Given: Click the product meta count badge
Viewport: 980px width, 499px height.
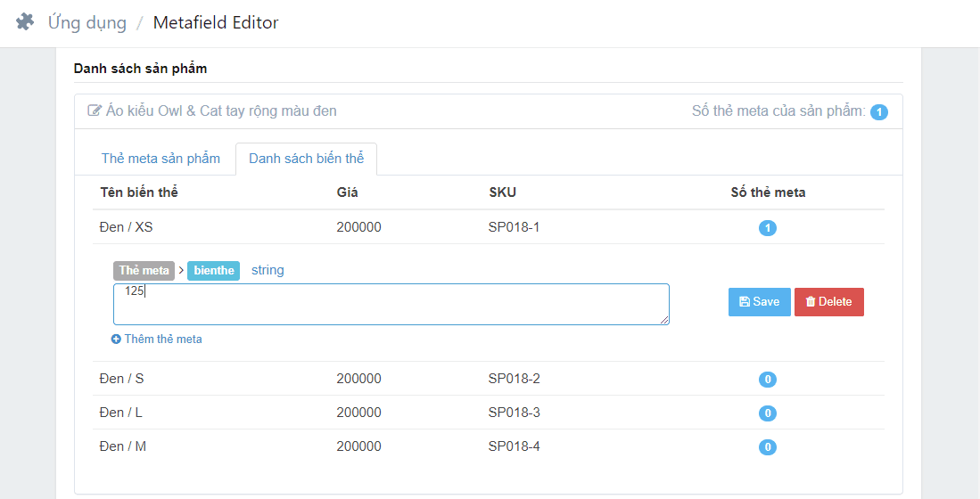Looking at the screenshot, I should point(878,112).
